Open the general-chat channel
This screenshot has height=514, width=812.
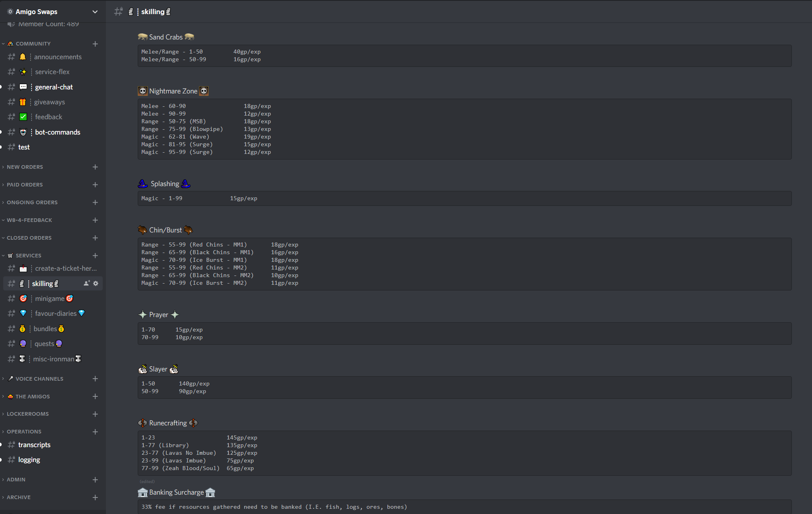(54, 87)
